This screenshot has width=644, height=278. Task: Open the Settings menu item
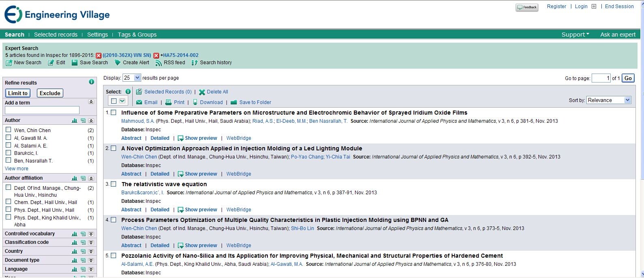point(97,35)
